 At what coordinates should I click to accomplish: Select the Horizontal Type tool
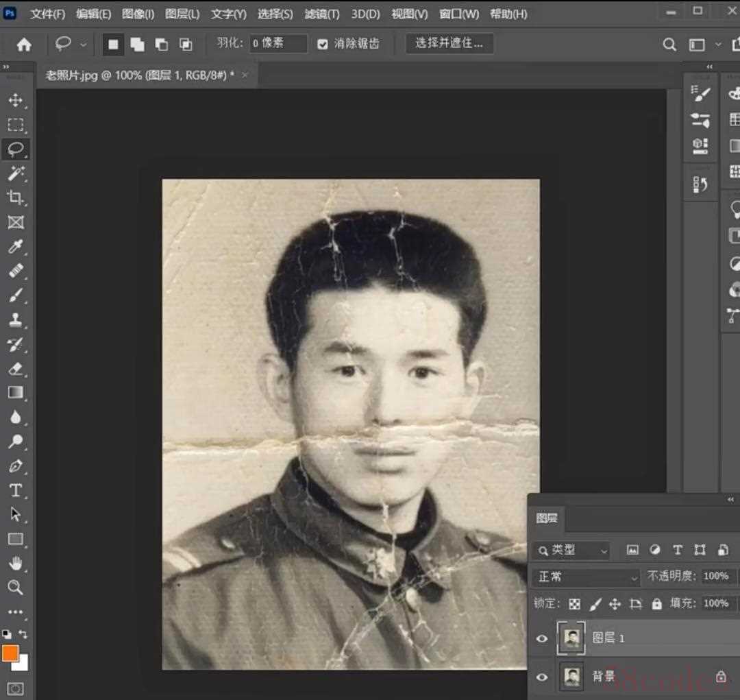[15, 490]
